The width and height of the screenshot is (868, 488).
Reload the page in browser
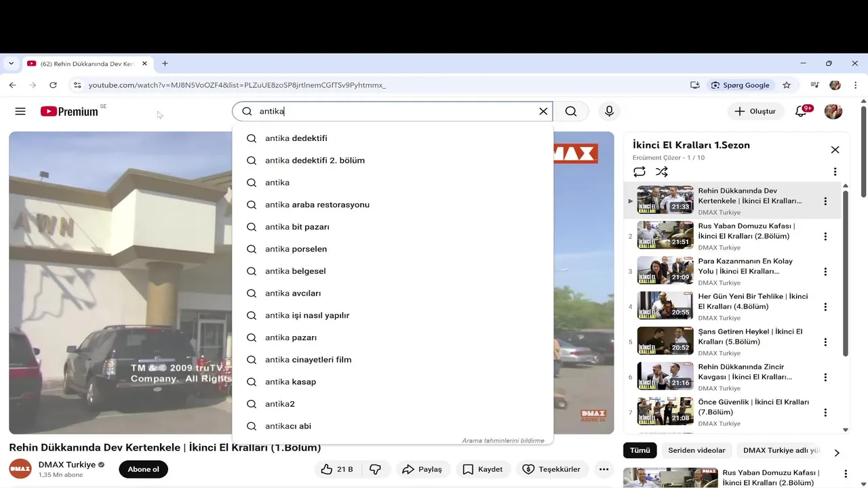point(53,85)
